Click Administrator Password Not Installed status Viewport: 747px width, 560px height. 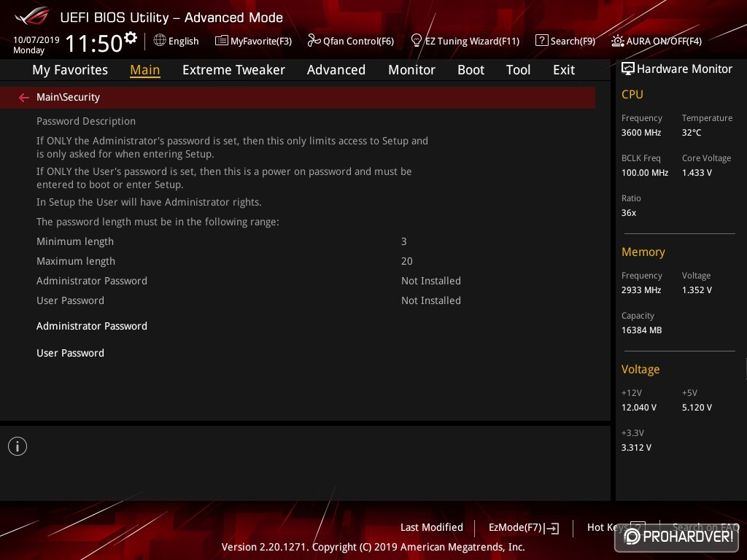point(430,281)
